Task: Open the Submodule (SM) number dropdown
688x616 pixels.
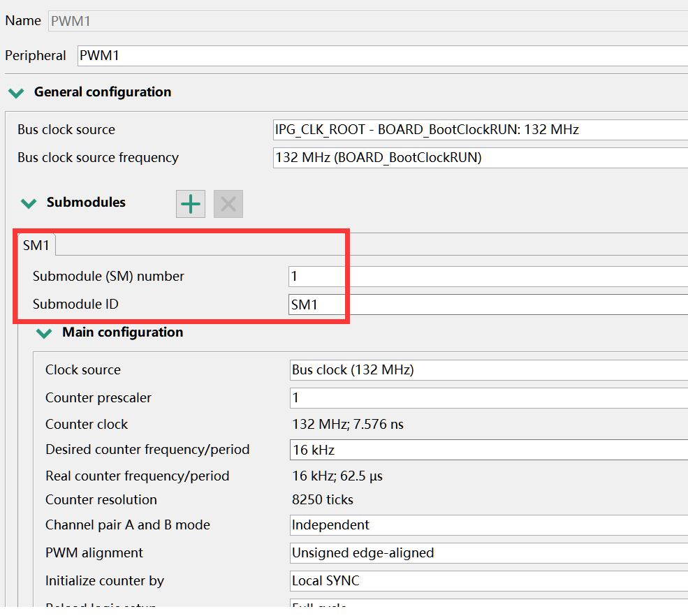Action: [488, 277]
